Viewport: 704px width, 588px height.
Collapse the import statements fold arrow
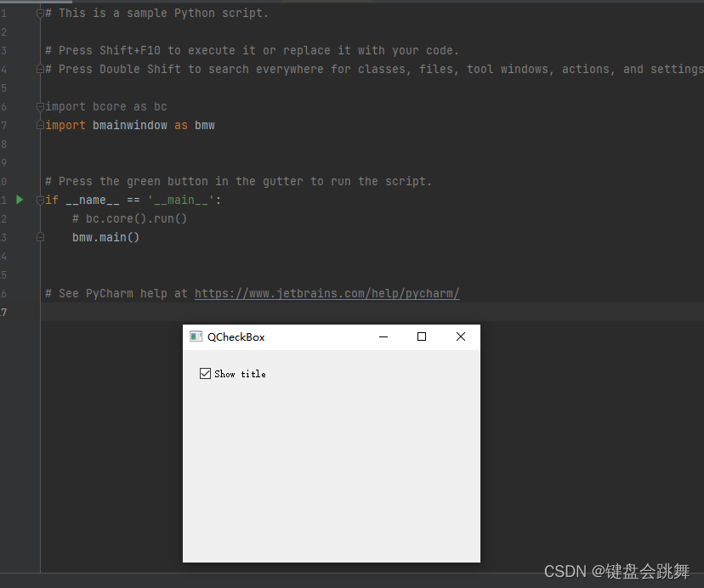(39, 106)
